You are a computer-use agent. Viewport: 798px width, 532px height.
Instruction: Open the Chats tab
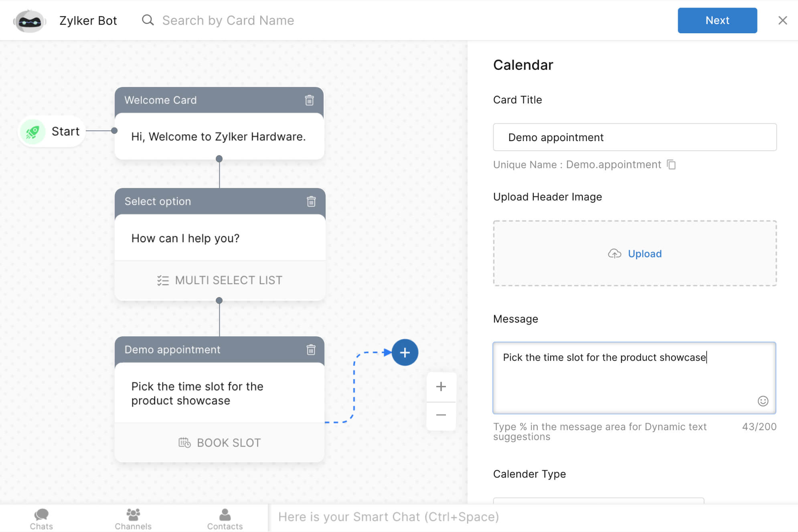(x=41, y=519)
